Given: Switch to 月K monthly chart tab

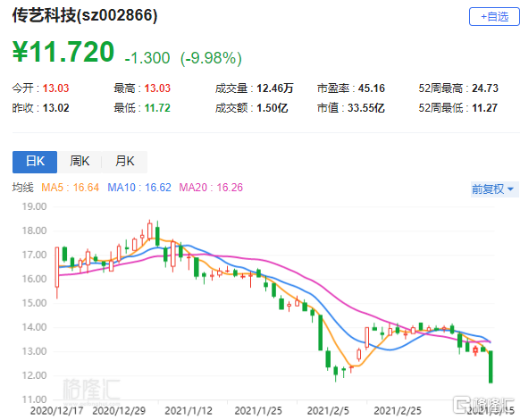Looking at the screenshot, I should (125, 162).
